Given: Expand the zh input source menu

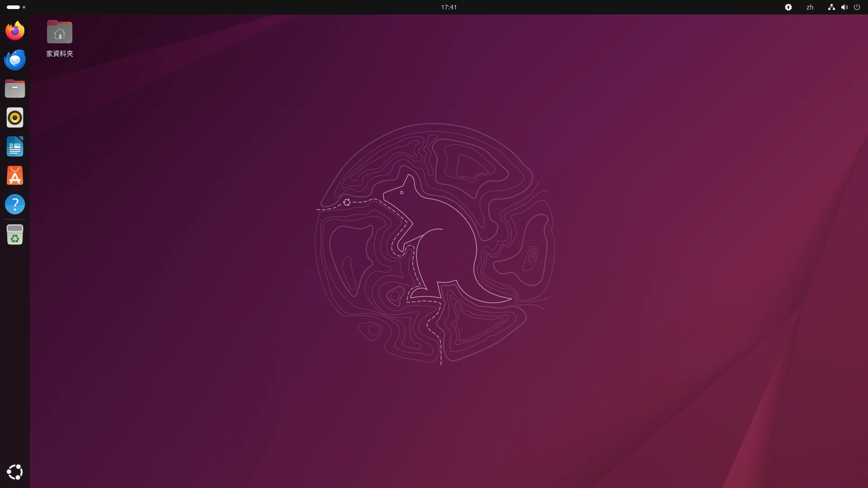Looking at the screenshot, I should [810, 7].
